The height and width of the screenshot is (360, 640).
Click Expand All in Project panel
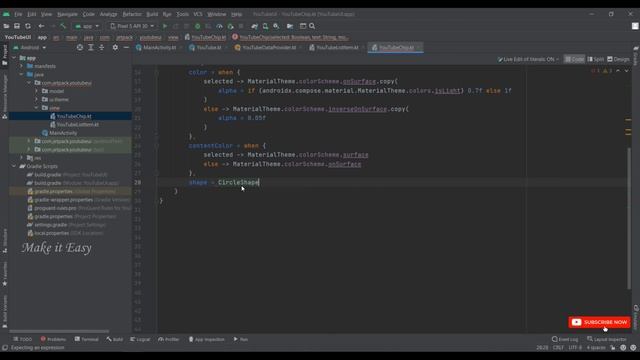[91, 47]
